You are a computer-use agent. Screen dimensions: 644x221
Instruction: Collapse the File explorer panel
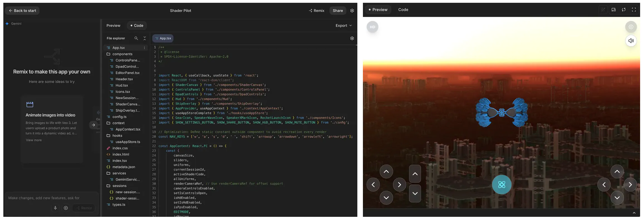pos(144,38)
